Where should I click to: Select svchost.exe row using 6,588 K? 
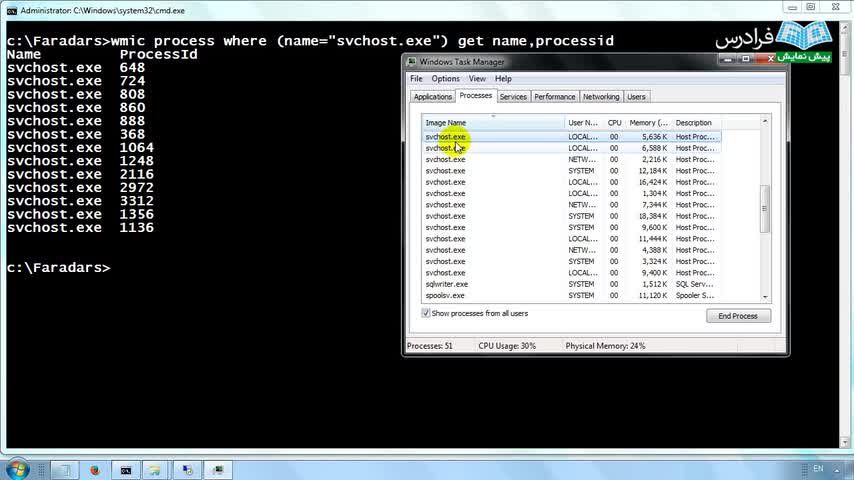pyautogui.click(x=571, y=148)
